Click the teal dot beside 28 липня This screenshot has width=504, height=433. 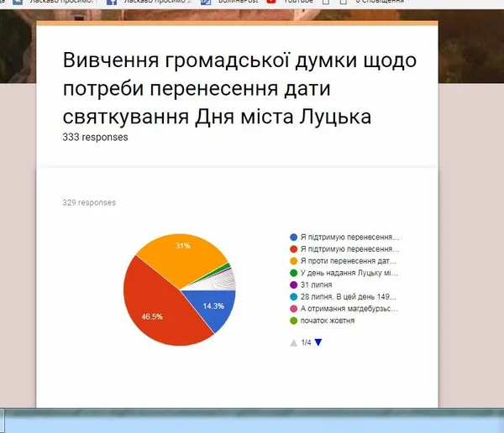pyautogui.click(x=293, y=297)
